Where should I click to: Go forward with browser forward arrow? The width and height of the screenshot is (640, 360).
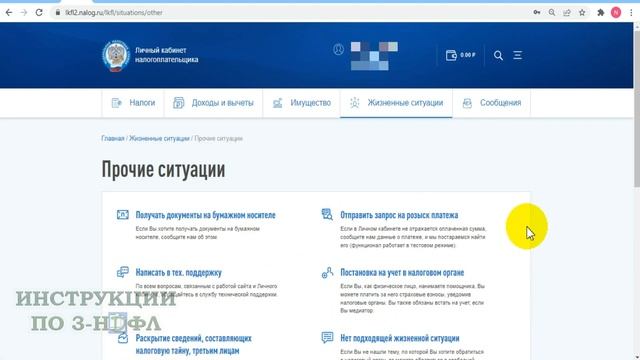(24, 13)
